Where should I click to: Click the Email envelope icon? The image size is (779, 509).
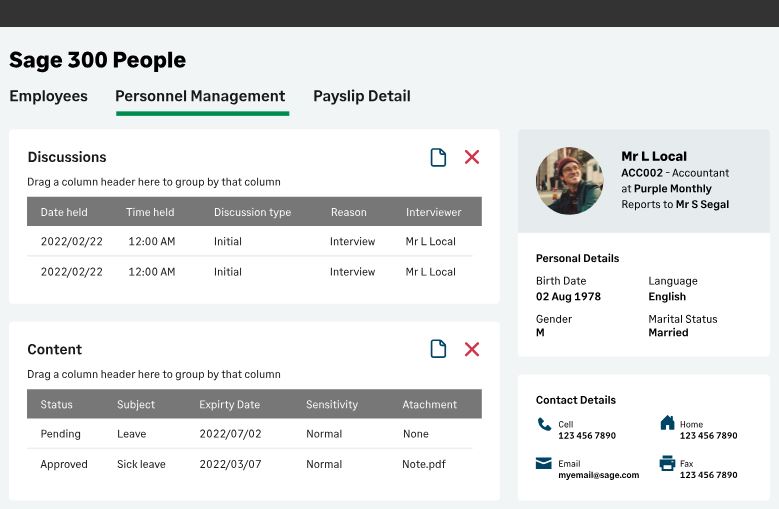click(x=544, y=463)
